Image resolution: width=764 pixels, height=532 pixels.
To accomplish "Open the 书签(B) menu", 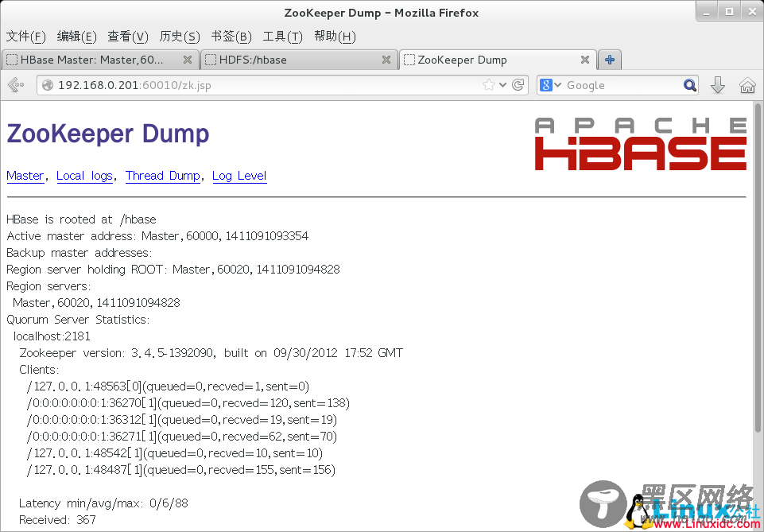I will click(x=231, y=37).
